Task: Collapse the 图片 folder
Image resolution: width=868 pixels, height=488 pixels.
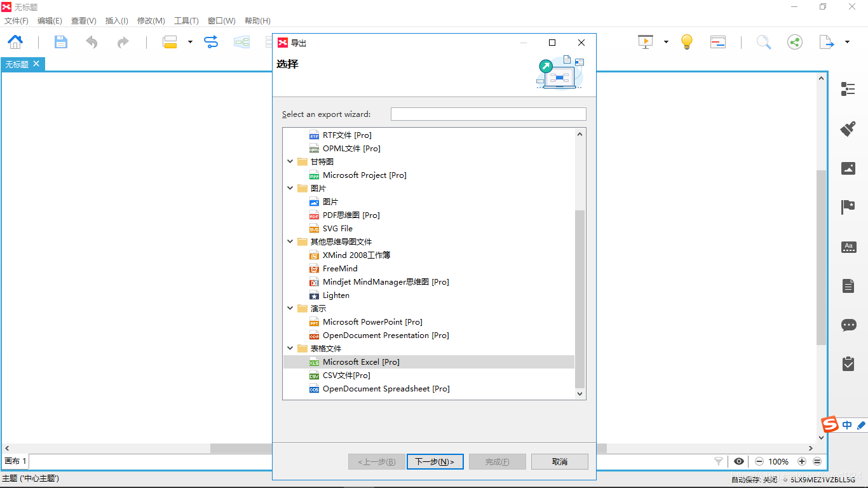Action: [290, 188]
